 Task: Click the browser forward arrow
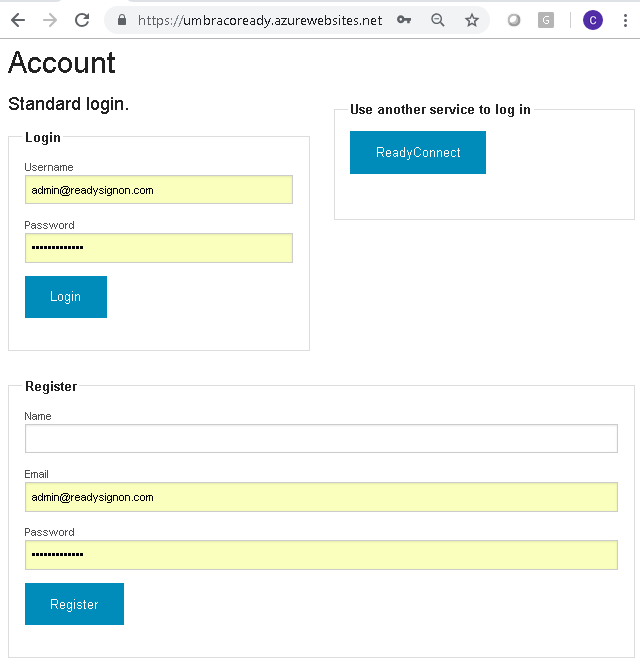pyautogui.click(x=50, y=20)
